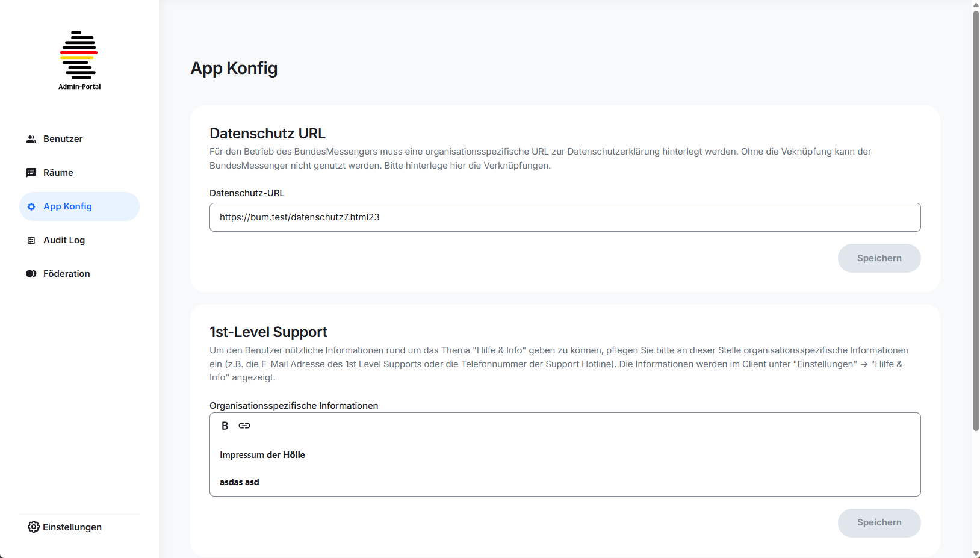Click the '1st-Level Support' section heading
This screenshot has width=980, height=558.
268,332
